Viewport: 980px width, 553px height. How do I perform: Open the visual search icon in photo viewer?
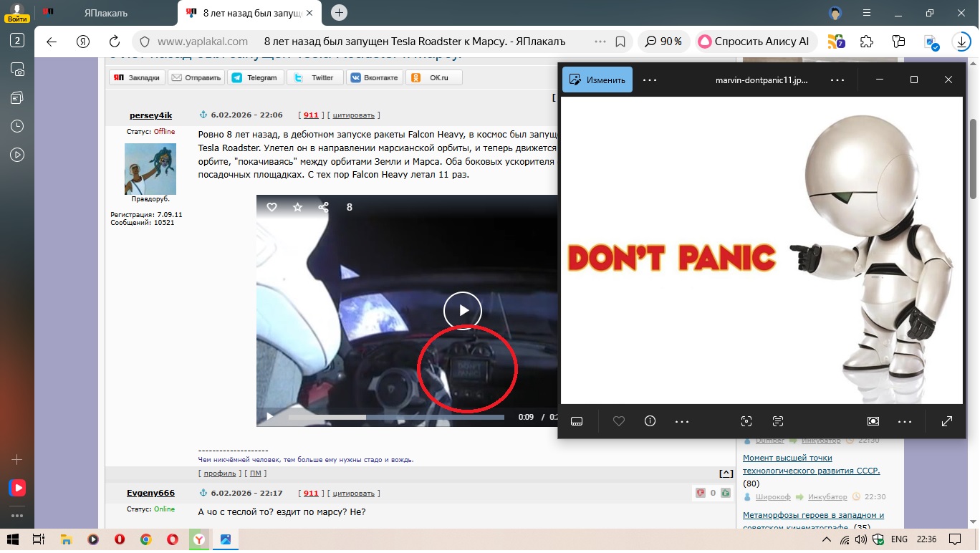[746, 421]
